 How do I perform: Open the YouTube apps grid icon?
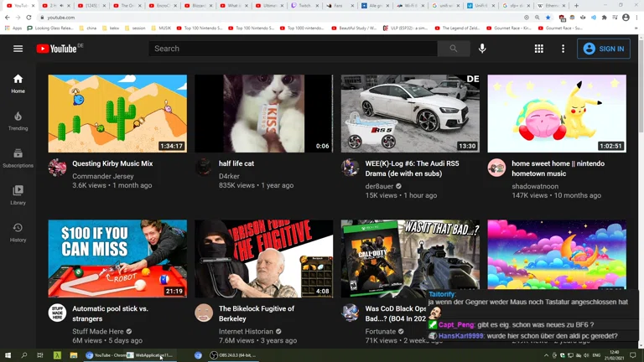click(x=538, y=49)
